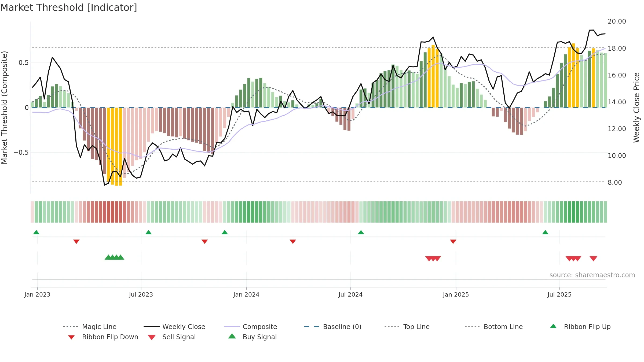Toggle the Ribbon Flip Up legend entry
Viewport: 644px width, 362px height.
pos(580,327)
